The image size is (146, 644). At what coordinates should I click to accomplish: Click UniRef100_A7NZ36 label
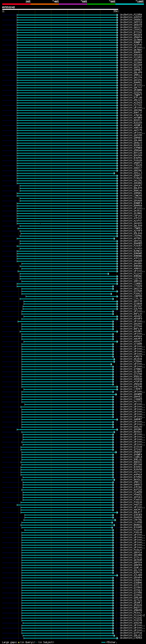131,115
